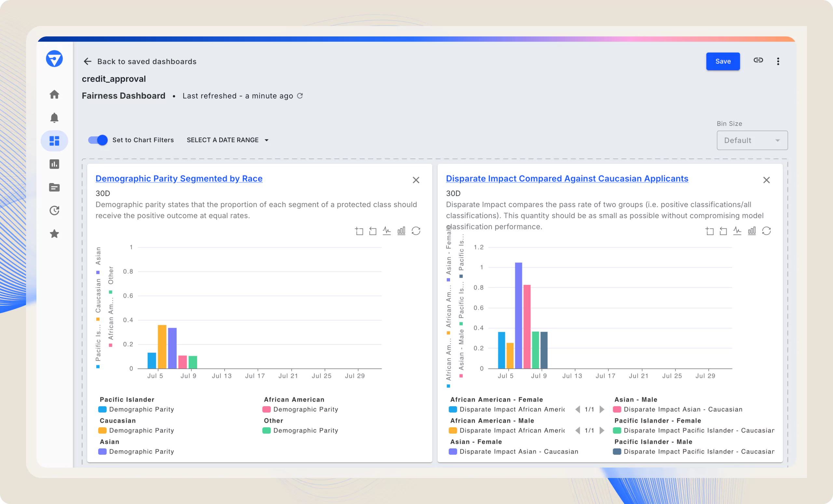Open the star favorites icon in the sidebar
Viewport: 833px width, 504px height.
click(x=54, y=234)
